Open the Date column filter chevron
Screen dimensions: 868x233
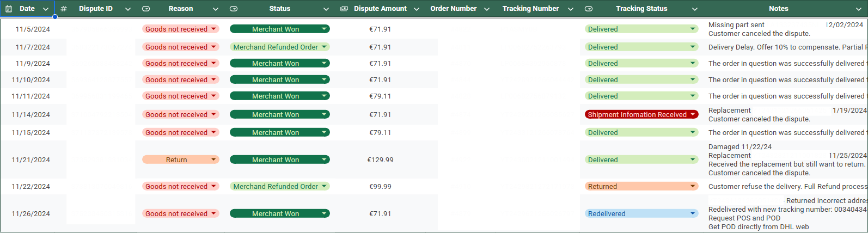(46, 9)
